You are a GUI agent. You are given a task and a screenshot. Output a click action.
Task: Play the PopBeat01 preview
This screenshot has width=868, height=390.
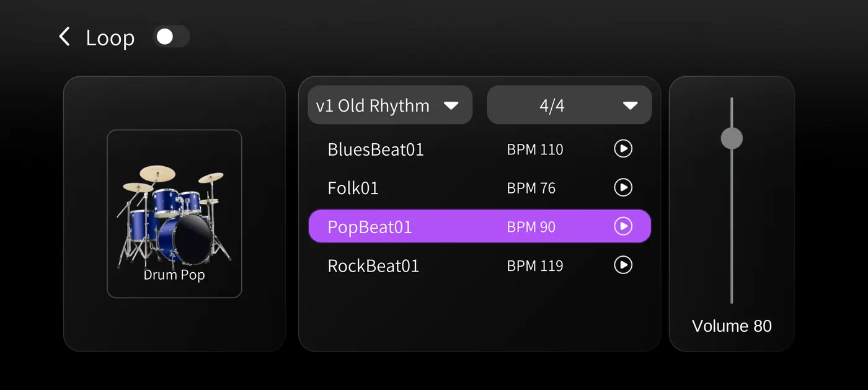pos(622,226)
